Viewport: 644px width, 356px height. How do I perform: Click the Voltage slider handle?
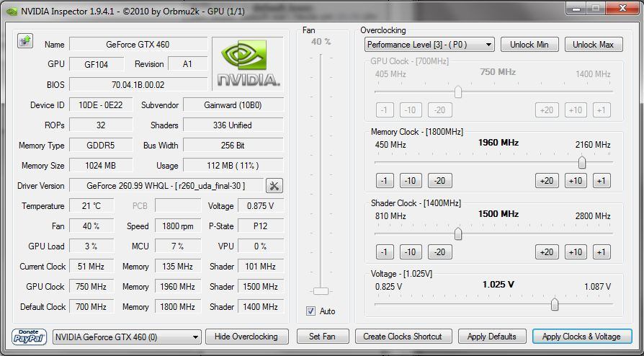click(555, 305)
